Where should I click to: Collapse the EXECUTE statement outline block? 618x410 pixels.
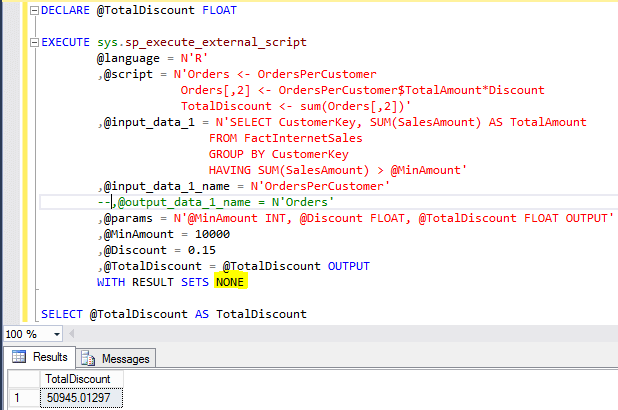point(35,43)
